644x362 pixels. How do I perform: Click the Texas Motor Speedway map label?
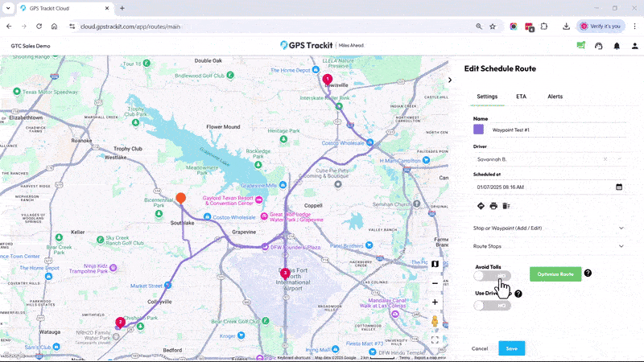point(50,92)
